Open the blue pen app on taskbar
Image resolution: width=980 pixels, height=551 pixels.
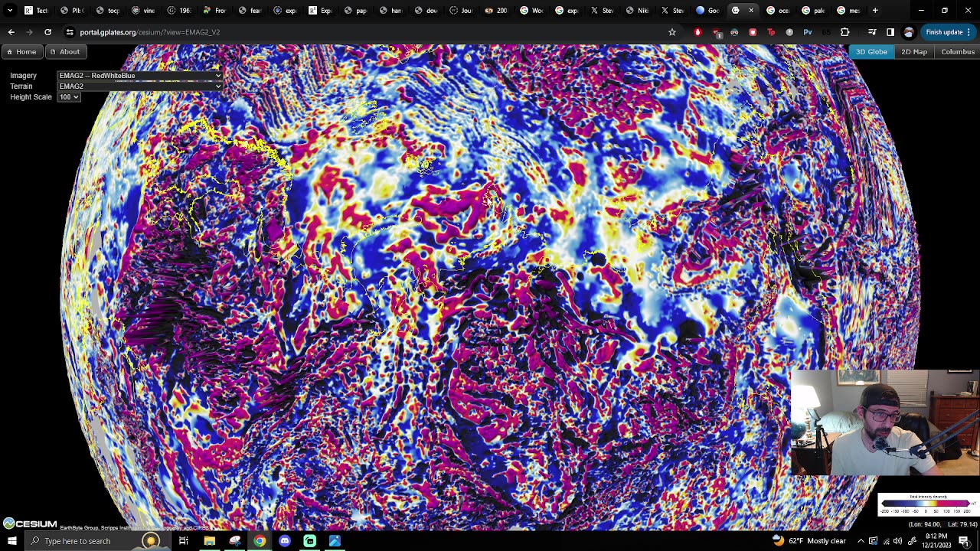(x=335, y=541)
